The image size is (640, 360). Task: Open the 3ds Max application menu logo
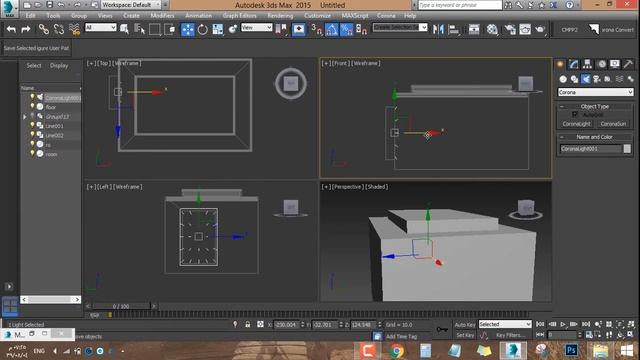point(9,8)
